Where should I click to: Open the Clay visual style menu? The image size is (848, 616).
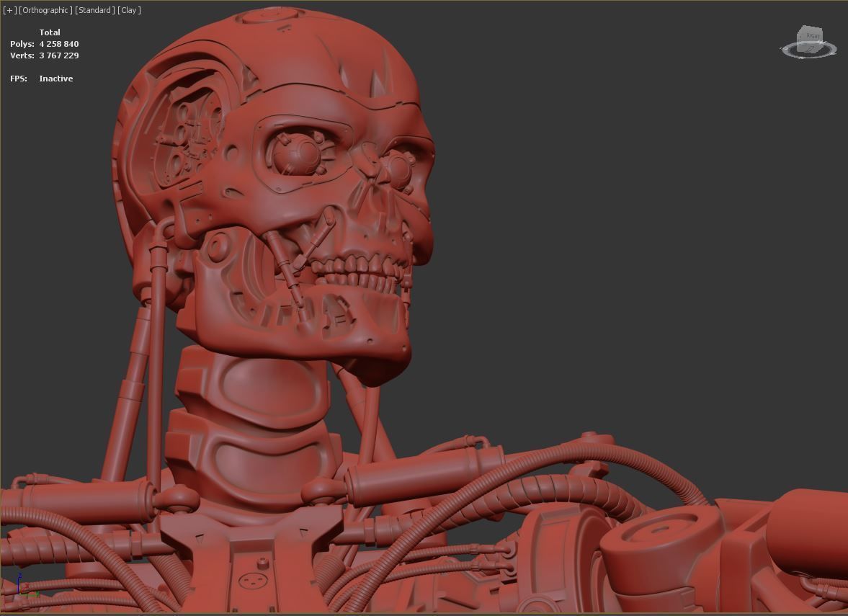pos(129,10)
